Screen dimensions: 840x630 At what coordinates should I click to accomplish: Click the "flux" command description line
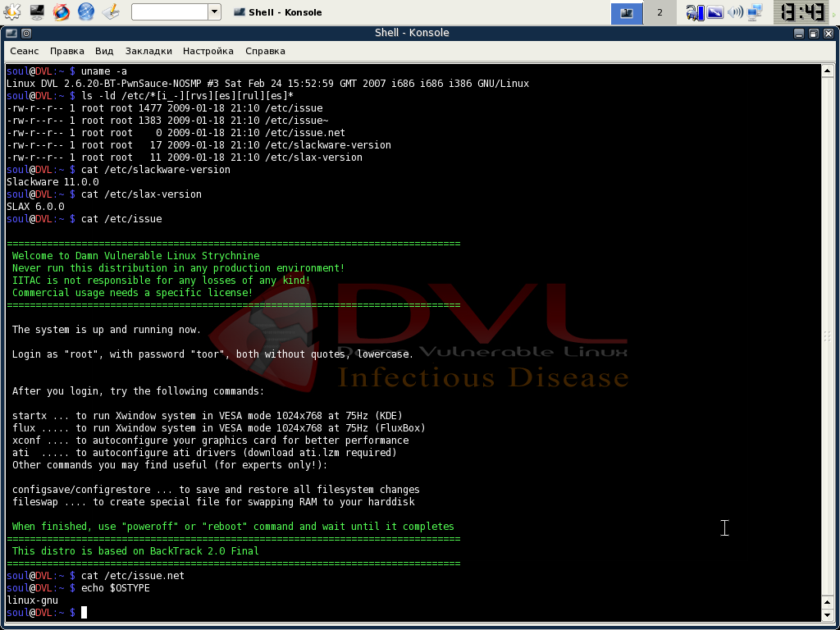[x=218, y=428]
